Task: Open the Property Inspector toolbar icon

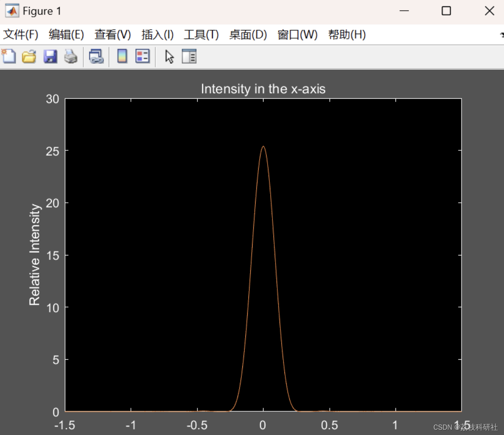Action: (189, 57)
